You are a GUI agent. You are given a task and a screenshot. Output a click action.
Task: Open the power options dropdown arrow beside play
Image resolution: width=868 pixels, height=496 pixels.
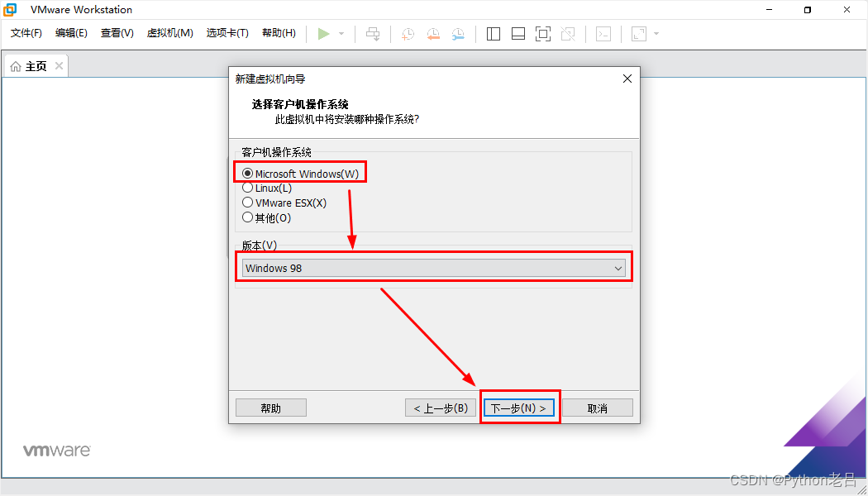[x=341, y=34]
